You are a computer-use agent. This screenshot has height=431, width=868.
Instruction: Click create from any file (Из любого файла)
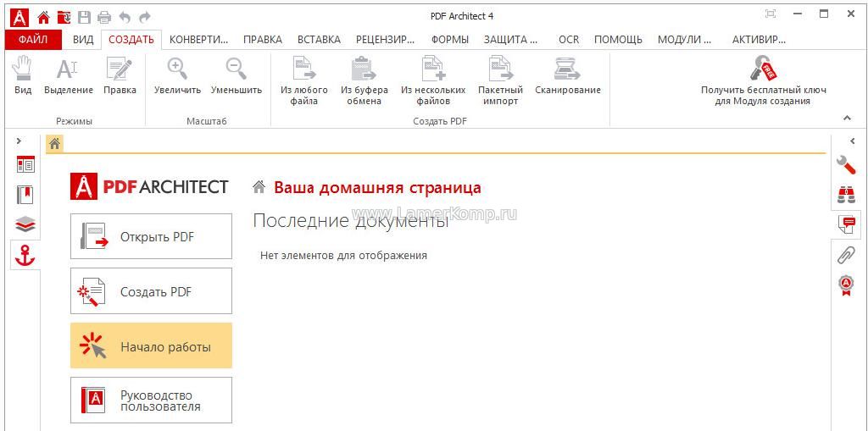[303, 71]
